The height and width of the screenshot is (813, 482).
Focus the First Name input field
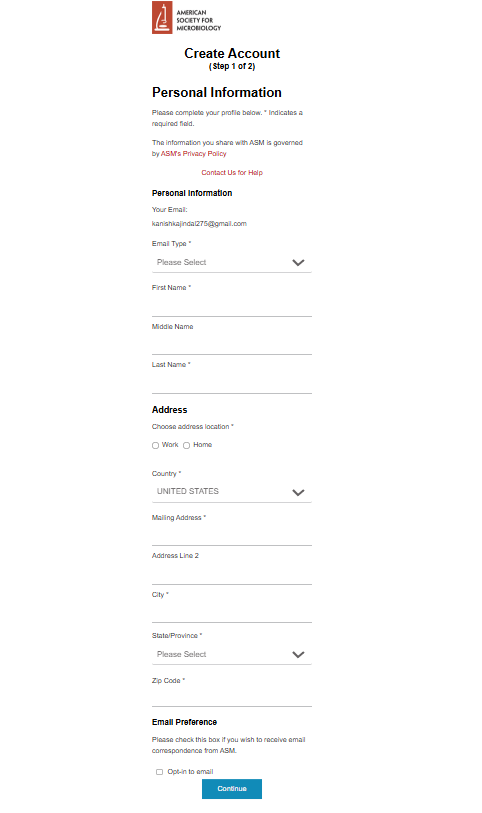click(x=232, y=306)
